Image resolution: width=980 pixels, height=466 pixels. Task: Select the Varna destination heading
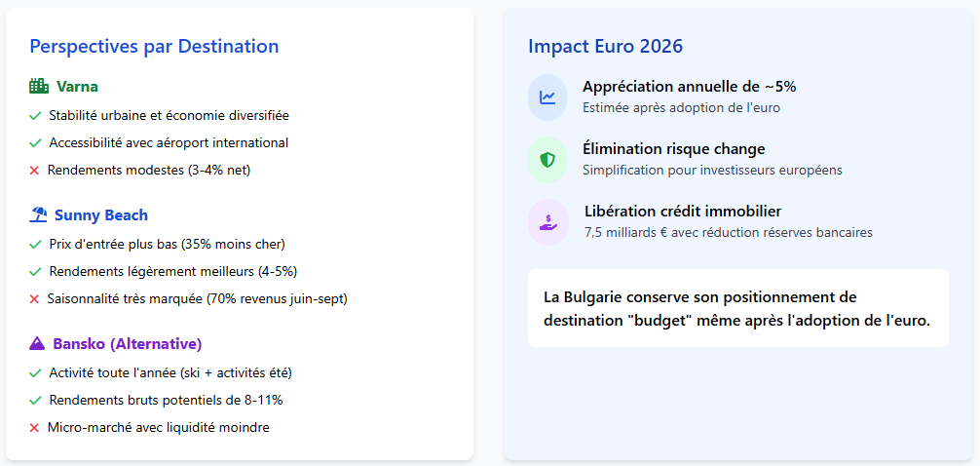(77, 86)
